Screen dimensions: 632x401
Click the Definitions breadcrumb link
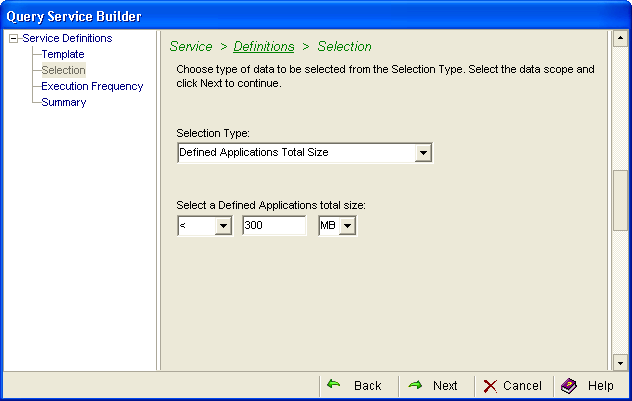coord(264,46)
